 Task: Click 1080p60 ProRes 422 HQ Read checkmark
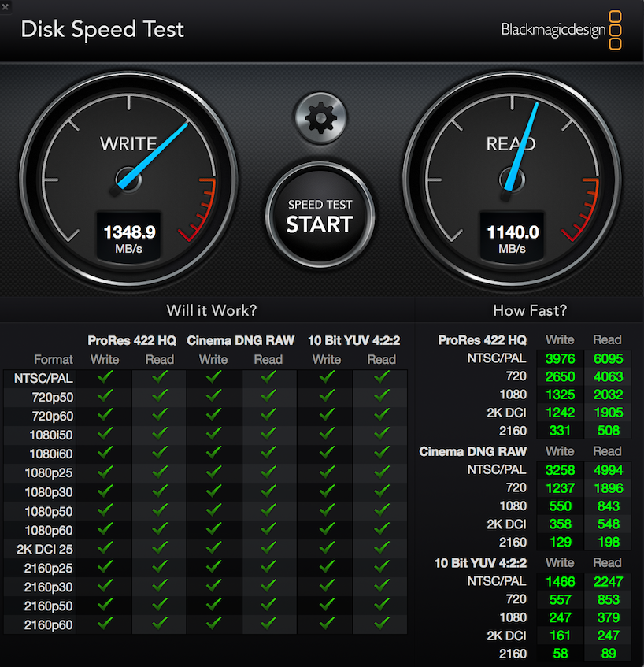click(160, 529)
